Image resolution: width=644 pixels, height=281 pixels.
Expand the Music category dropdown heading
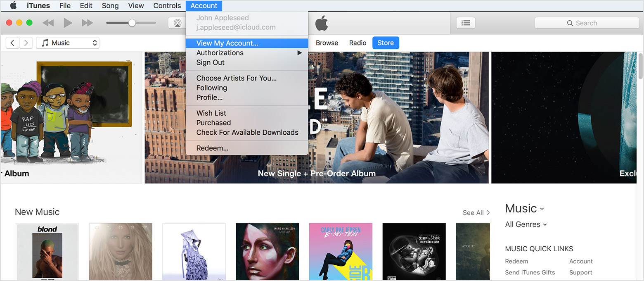tap(525, 208)
